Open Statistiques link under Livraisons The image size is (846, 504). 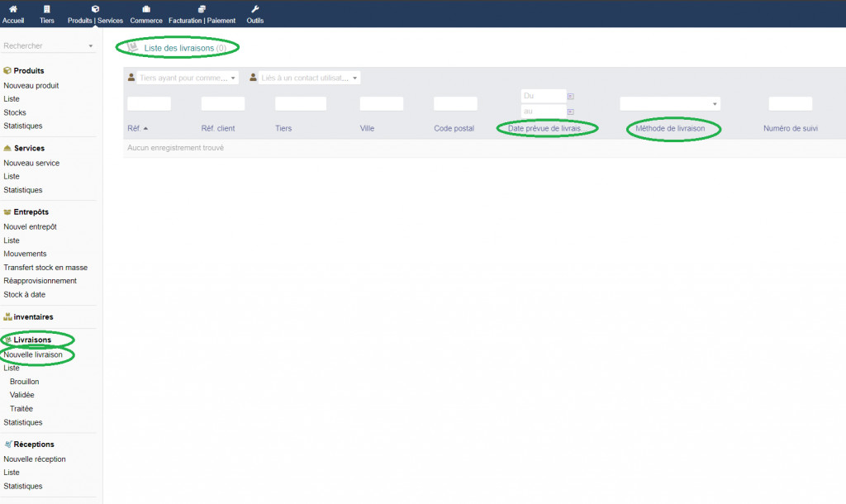click(22, 422)
